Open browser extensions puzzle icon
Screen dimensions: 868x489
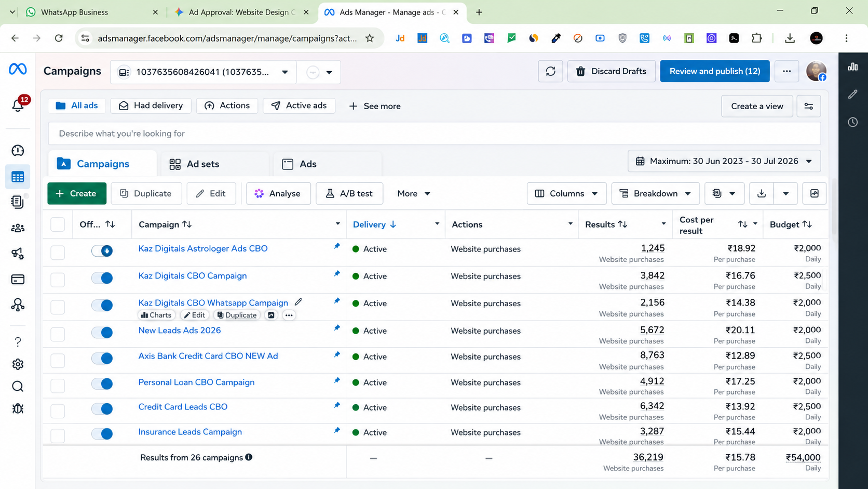[757, 38]
